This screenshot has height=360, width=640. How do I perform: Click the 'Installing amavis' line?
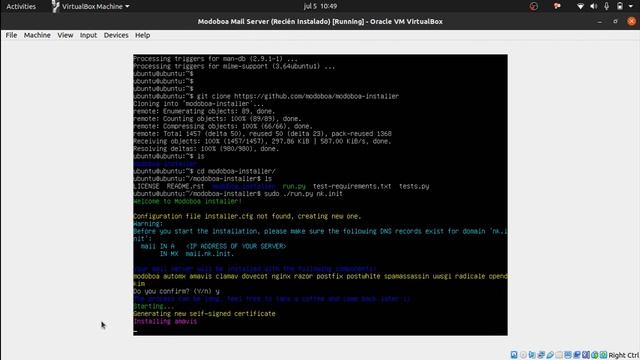(x=165, y=321)
